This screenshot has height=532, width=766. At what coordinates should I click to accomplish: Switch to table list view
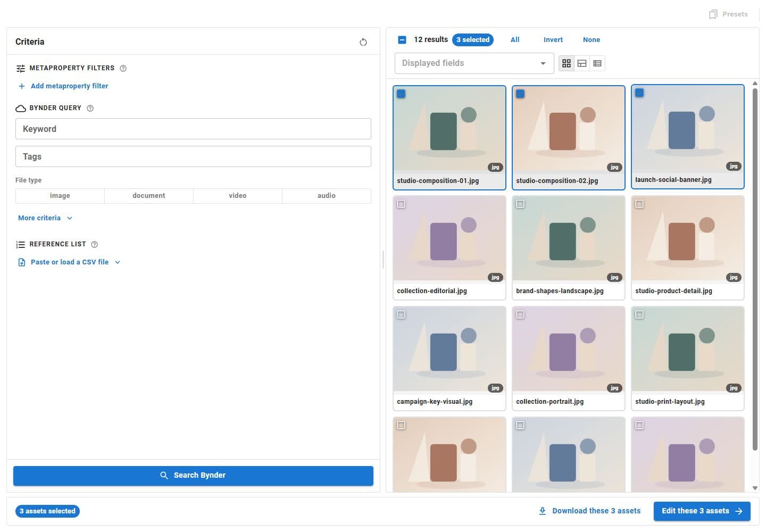click(x=597, y=63)
